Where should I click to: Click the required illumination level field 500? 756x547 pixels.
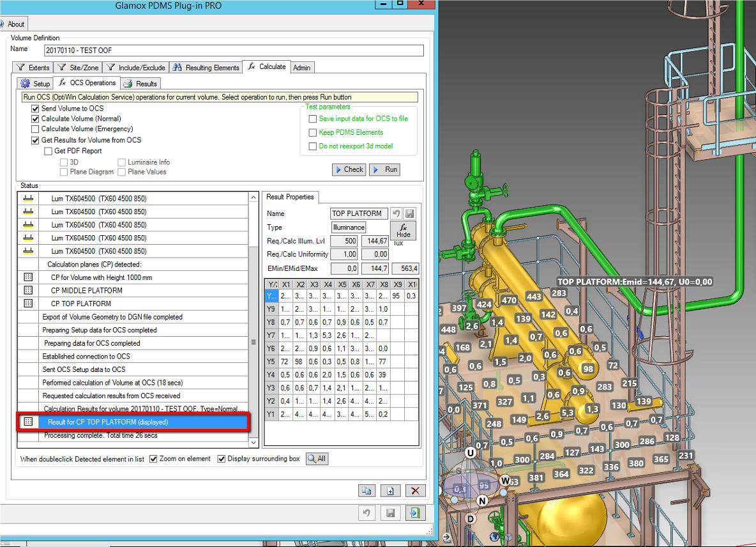[344, 241]
